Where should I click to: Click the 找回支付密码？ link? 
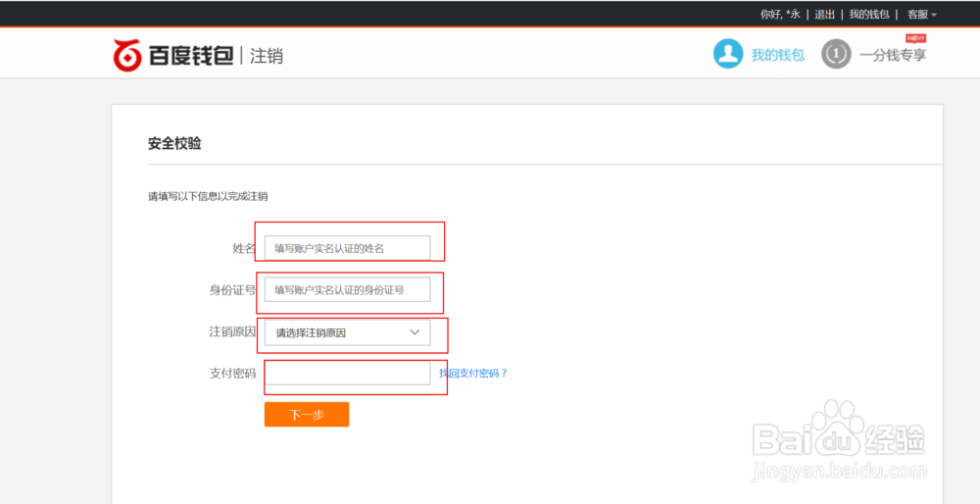473,374
